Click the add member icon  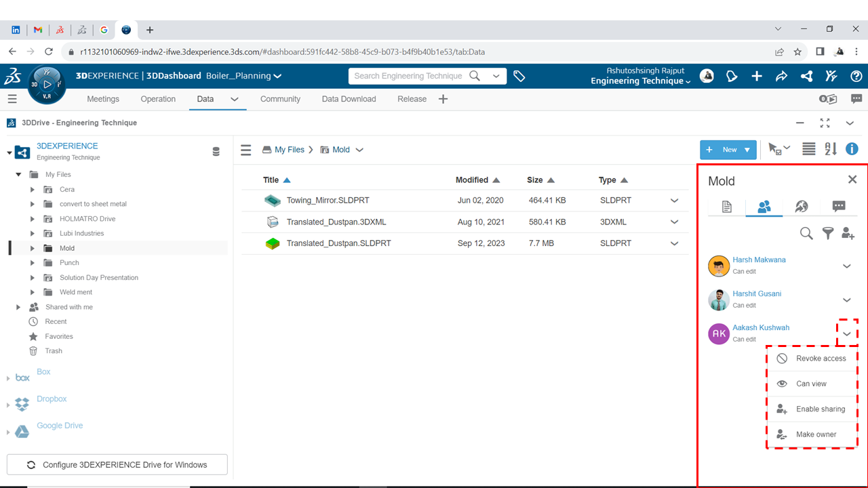click(x=848, y=233)
